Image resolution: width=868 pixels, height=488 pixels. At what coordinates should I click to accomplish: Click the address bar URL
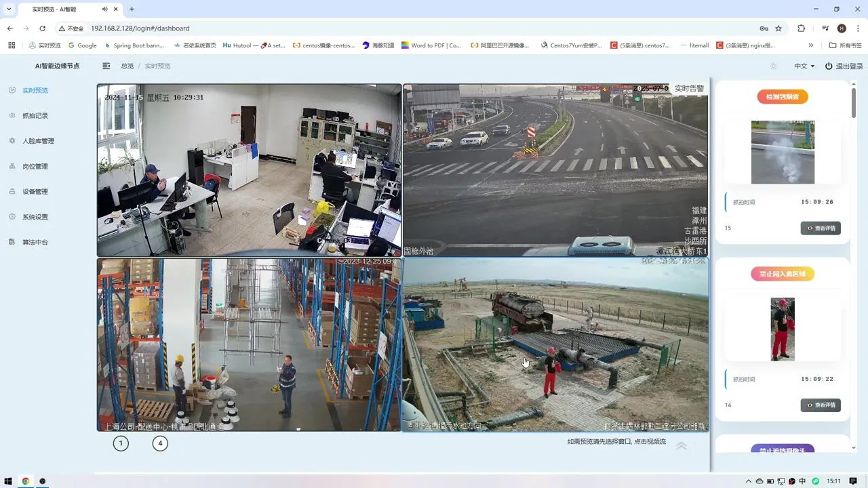pyautogui.click(x=140, y=28)
